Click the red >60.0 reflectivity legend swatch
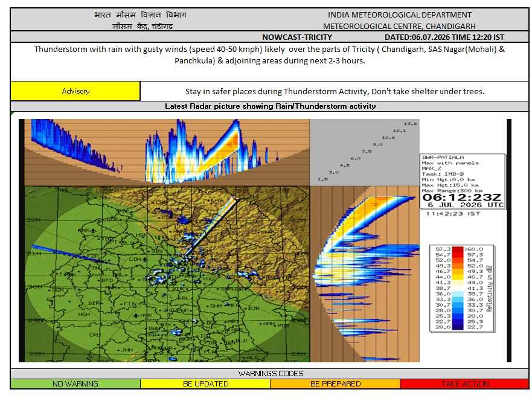Viewport: 532px width, 407px height. (458, 249)
